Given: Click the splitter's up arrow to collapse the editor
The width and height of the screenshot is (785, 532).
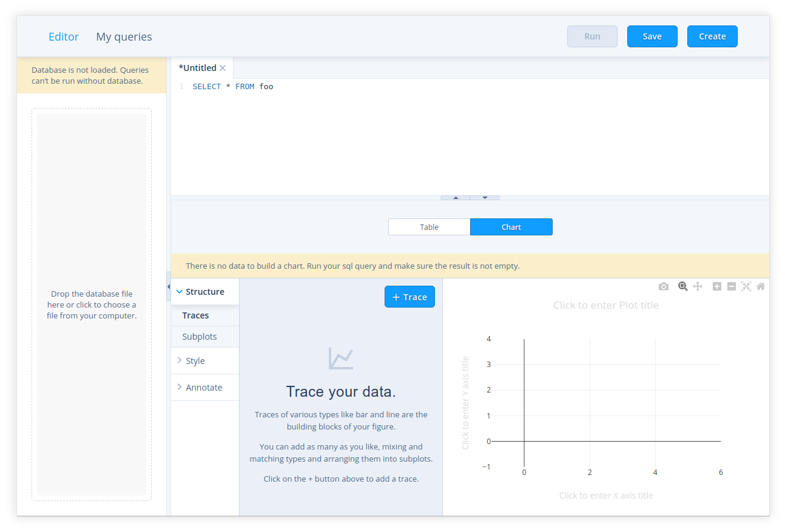Looking at the screenshot, I should [x=456, y=198].
